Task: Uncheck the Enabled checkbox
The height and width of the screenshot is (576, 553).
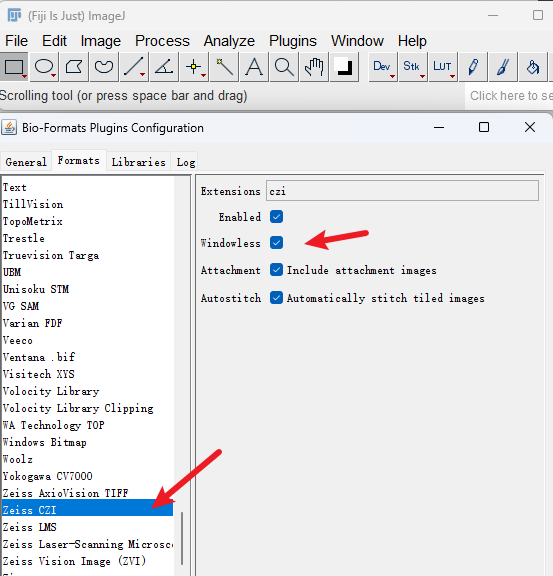Action: coord(276,217)
